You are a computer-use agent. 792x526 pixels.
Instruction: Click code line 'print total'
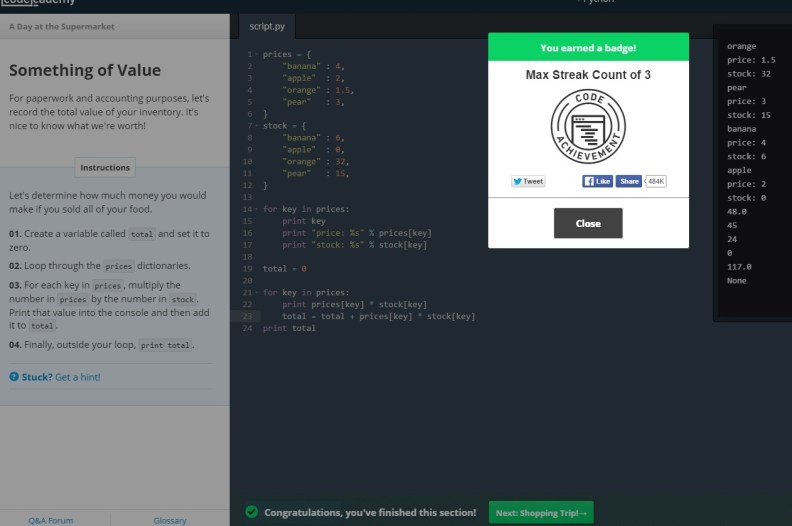click(x=289, y=328)
